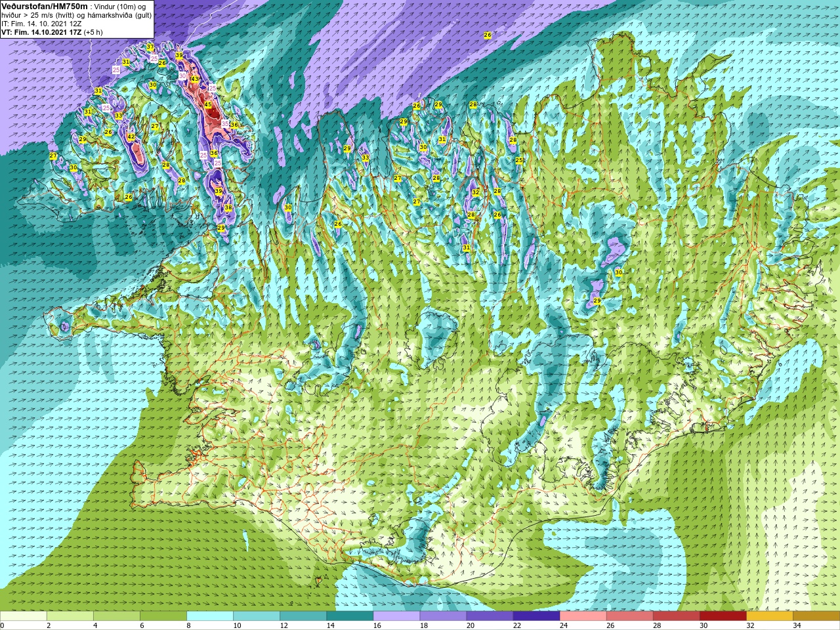Click the 32–34 m/s yellow legend swatch
The width and height of the screenshot is (840, 630).
tap(769, 616)
